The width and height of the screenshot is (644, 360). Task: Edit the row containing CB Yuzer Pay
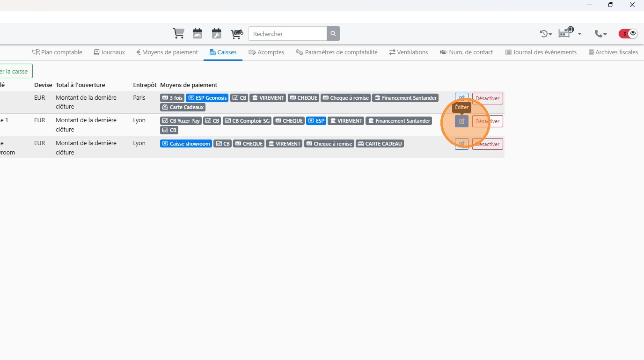click(461, 121)
